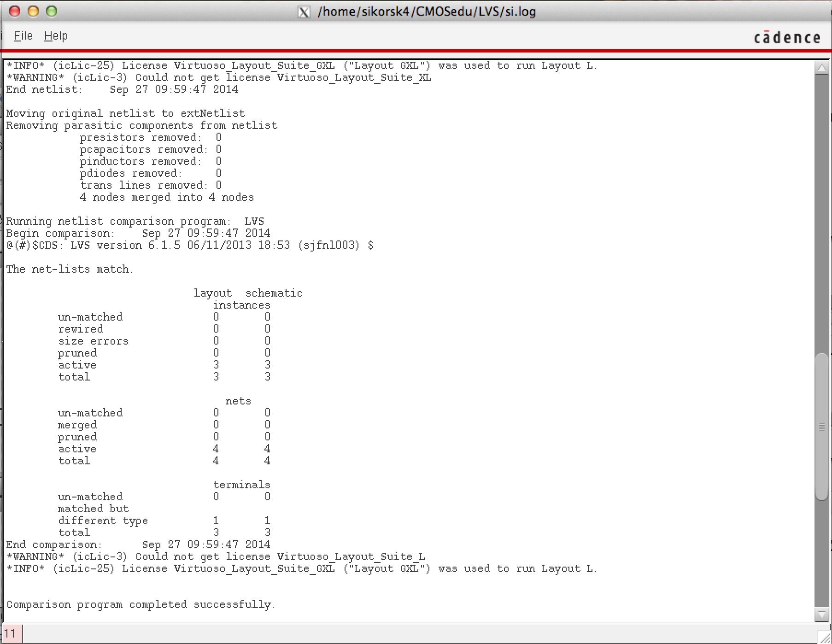Click the 'schematic' column header
The height and width of the screenshot is (644, 832).
click(274, 293)
